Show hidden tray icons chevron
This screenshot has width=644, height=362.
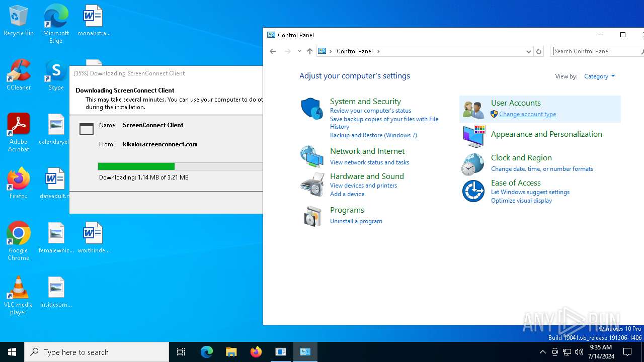pos(542,352)
